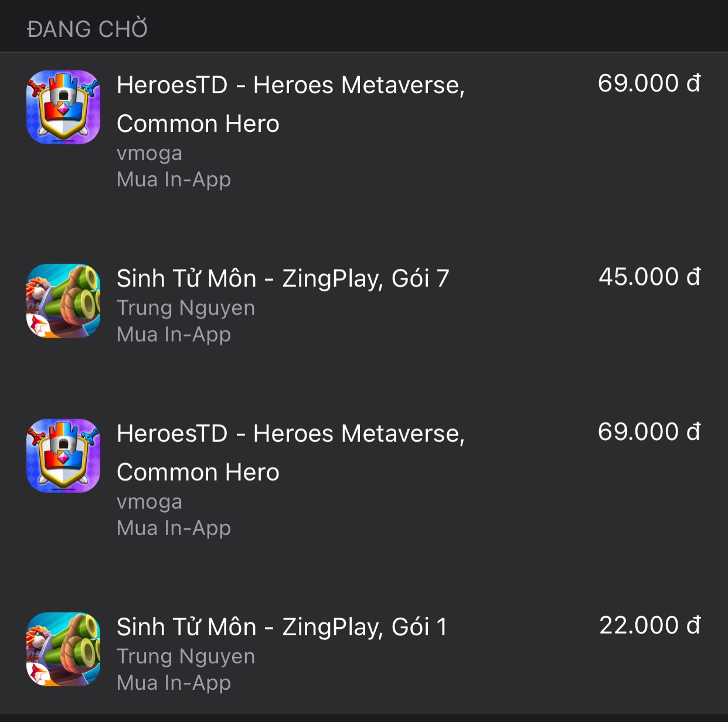Open the first HeroesTD Common Hero purchase title

click(x=290, y=104)
